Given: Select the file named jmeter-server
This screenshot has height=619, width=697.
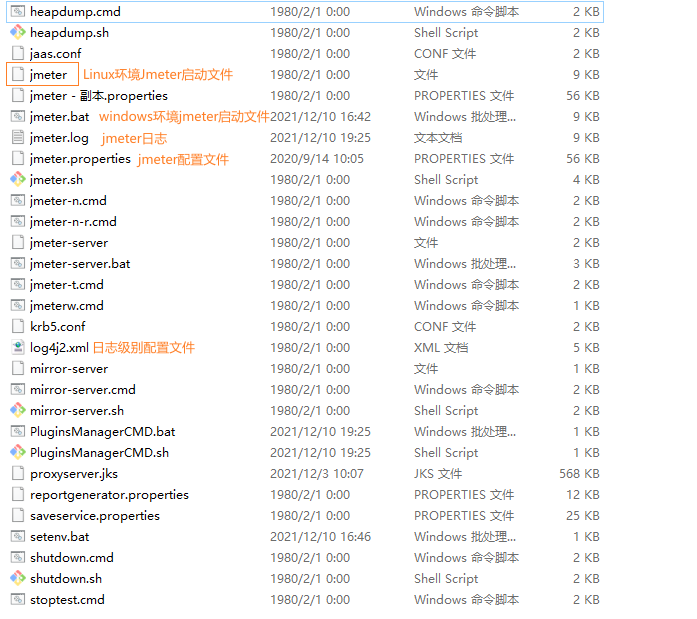Looking at the screenshot, I should pos(69,243).
